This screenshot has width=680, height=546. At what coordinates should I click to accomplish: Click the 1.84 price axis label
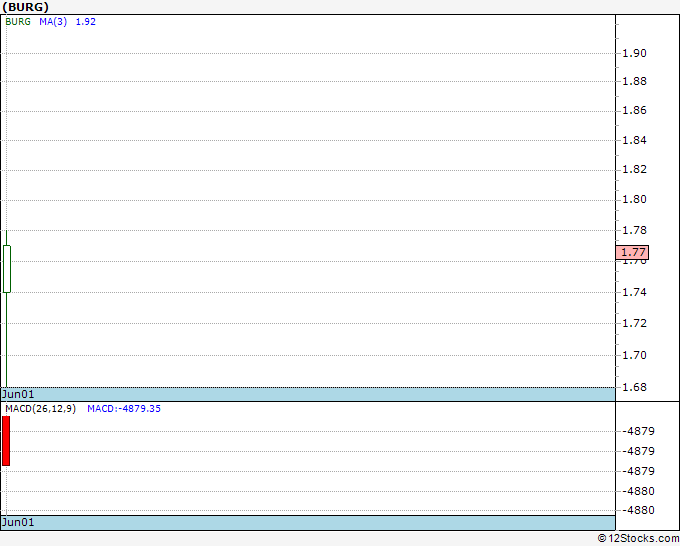point(634,140)
